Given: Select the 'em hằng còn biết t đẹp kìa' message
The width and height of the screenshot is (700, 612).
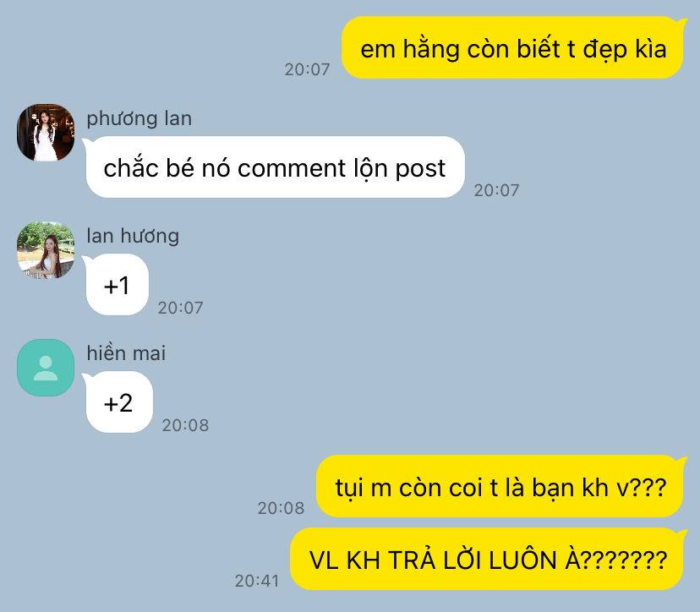Looking at the screenshot, I should tap(513, 48).
